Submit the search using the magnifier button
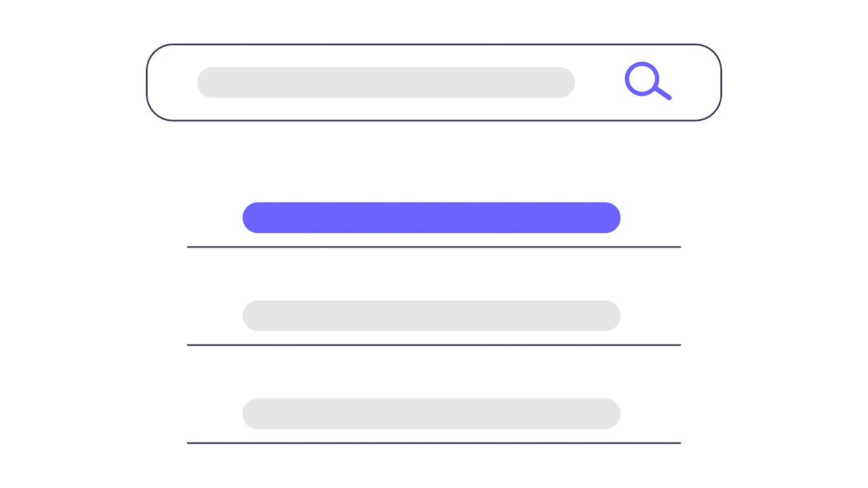The height and width of the screenshot is (488, 868). tap(648, 81)
